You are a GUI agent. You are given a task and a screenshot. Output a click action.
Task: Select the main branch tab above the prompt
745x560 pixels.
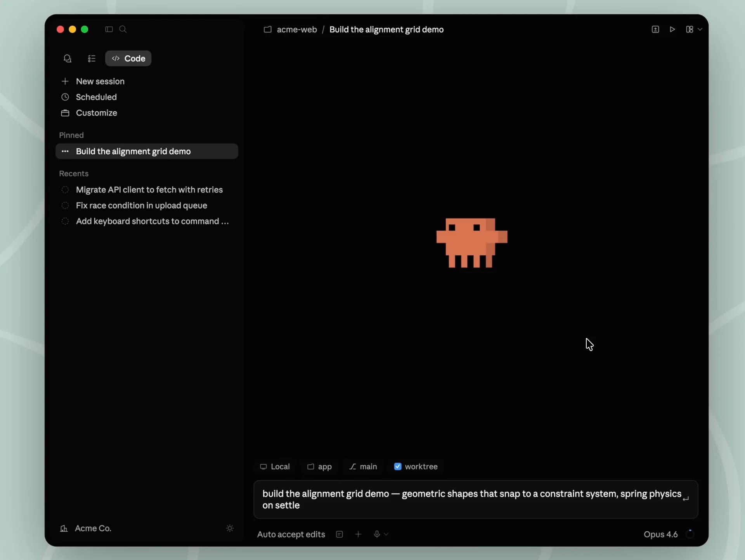(363, 466)
